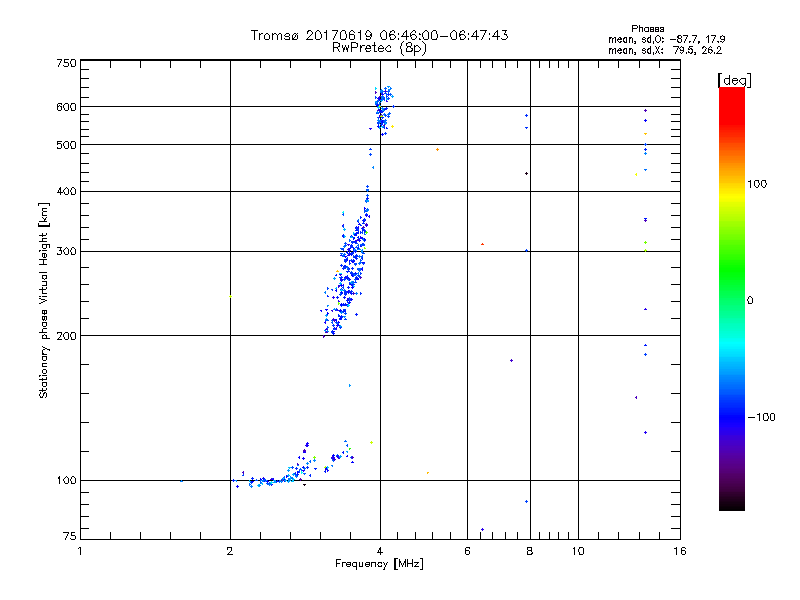Click the height axis label "500"
Viewport: 800px width, 600px height.
coord(66,145)
